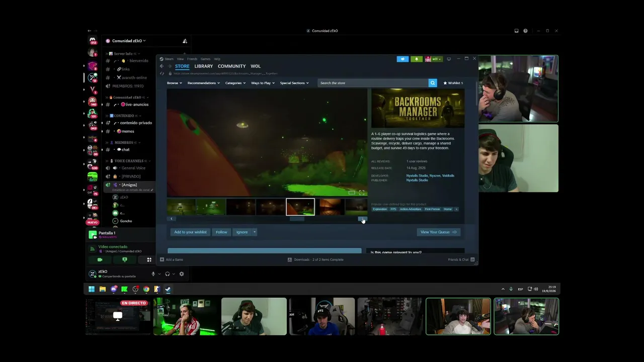
Task: Click Add a Game plus icon
Action: 162,259
